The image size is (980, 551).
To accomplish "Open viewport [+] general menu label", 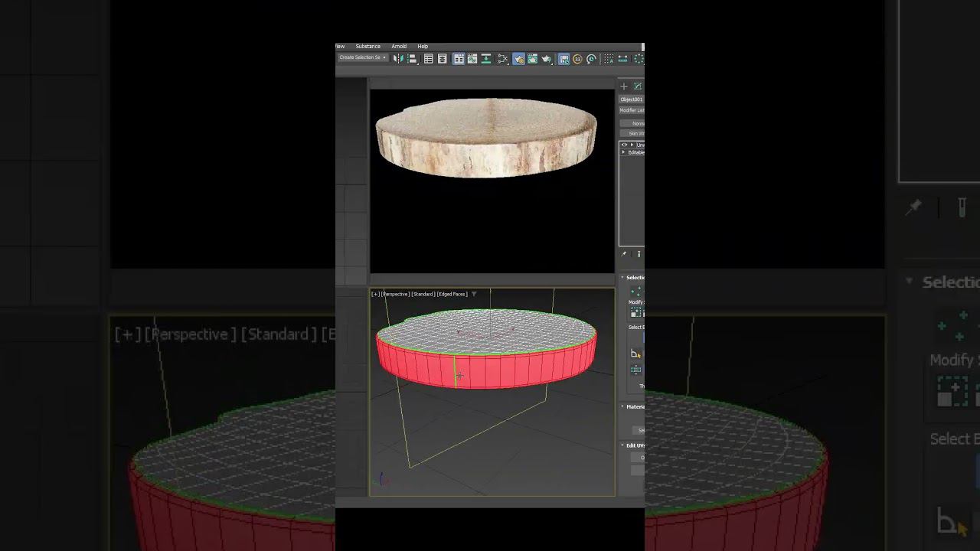I will [375, 294].
